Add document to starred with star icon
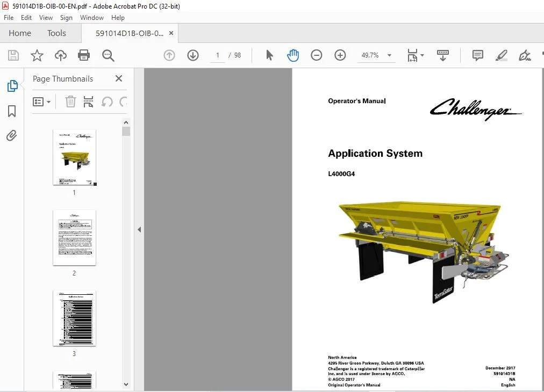 pos(37,55)
